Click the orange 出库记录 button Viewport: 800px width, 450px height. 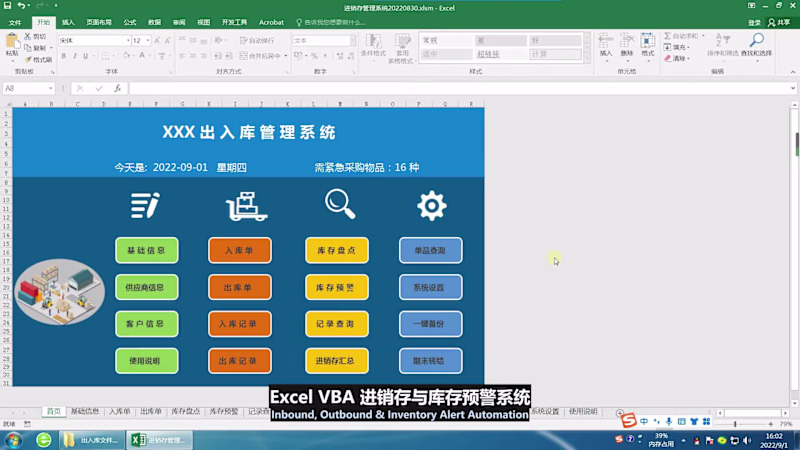[240, 361]
